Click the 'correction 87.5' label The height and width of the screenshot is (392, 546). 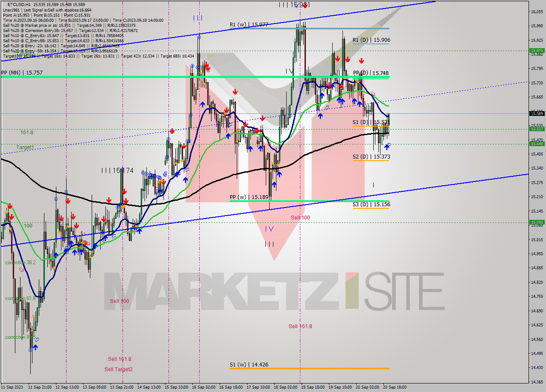20,337
